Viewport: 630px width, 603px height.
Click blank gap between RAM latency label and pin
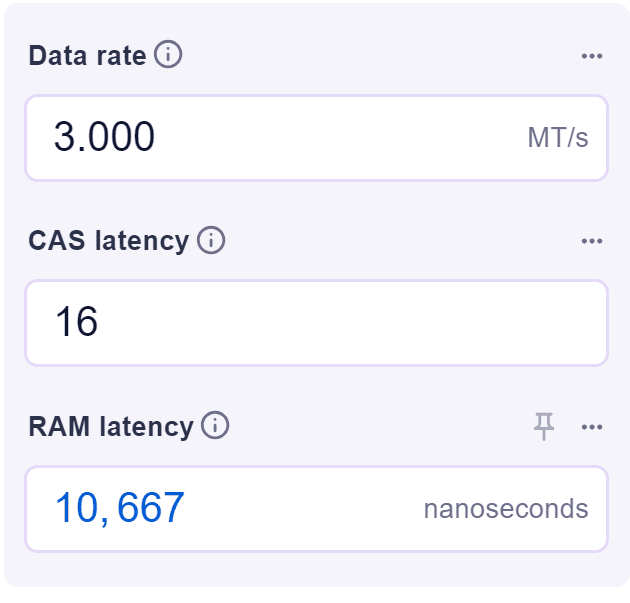point(381,427)
